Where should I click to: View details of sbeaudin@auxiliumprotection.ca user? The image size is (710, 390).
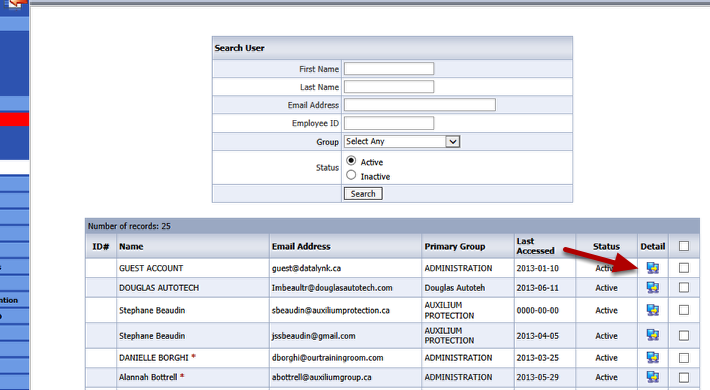[652, 310]
